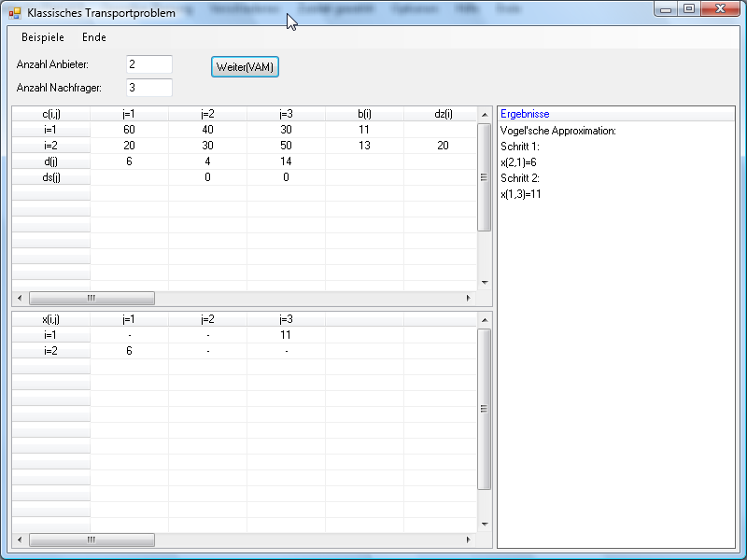Select the dz(i) column header
This screenshot has width=747, height=560.
[443, 114]
